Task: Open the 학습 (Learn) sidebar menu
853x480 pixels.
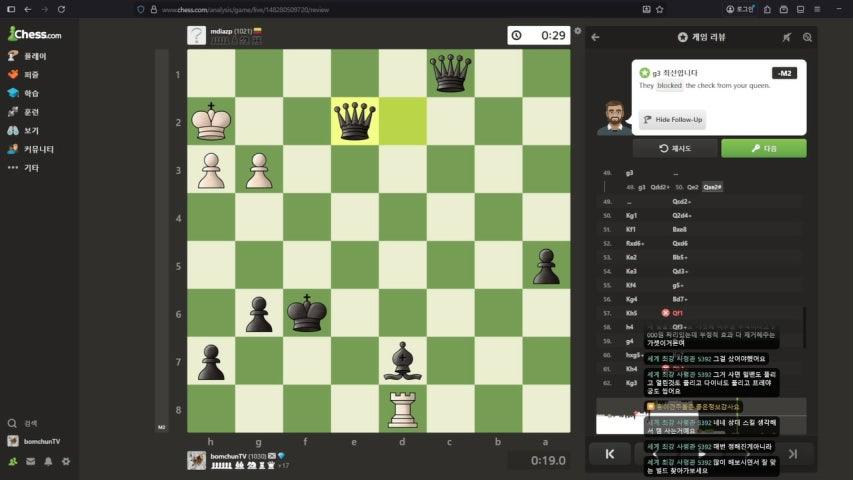Action: pos(24,93)
